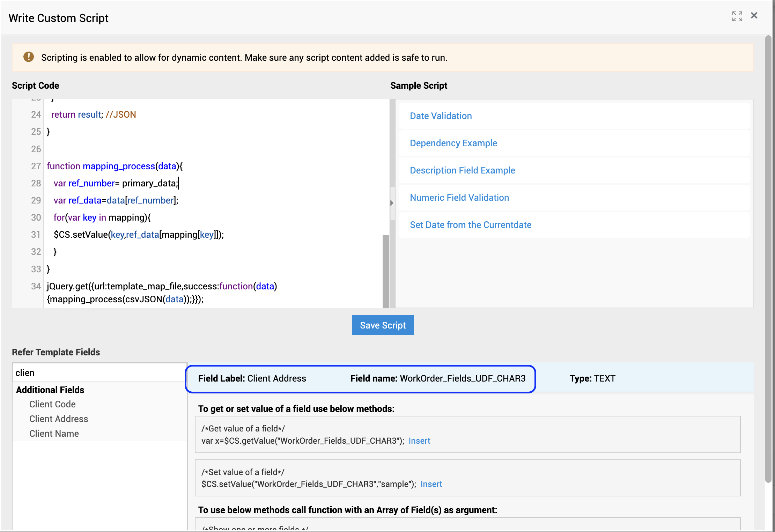Insert the setValue snippet into the script

pyautogui.click(x=431, y=484)
